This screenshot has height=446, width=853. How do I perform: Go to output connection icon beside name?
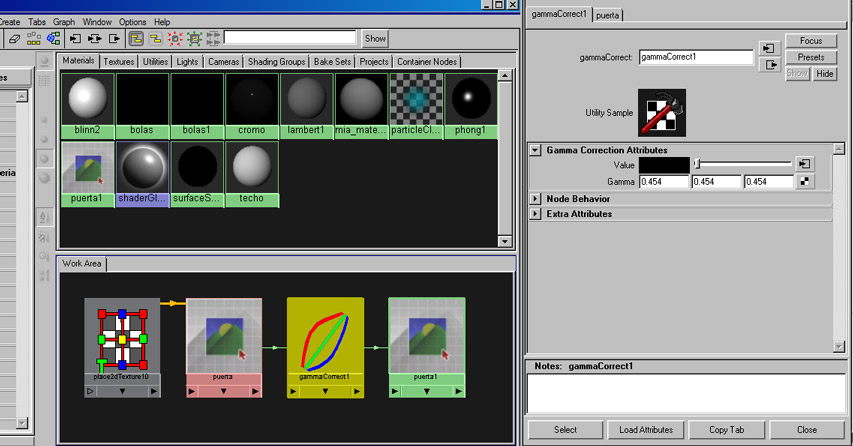pyautogui.click(x=768, y=65)
